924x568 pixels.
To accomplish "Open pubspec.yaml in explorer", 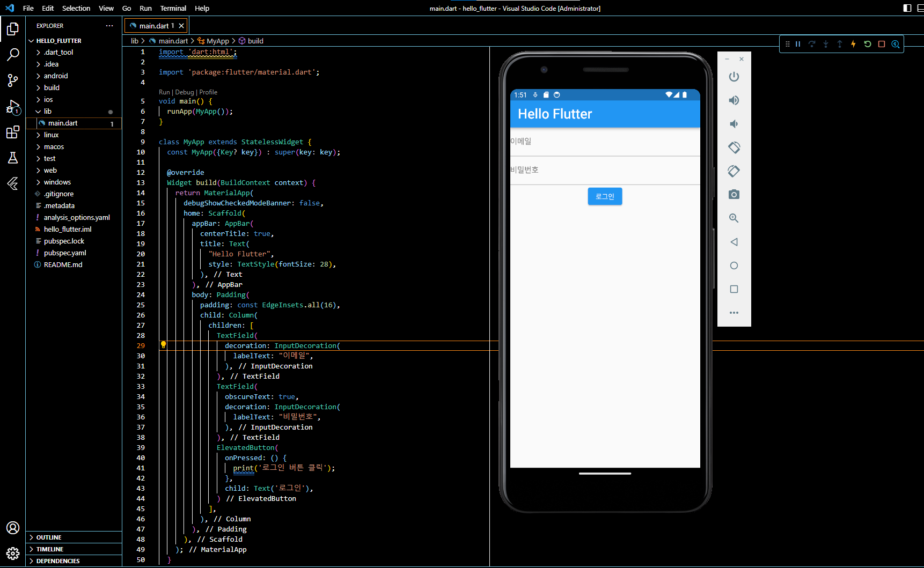I will [x=74, y=253].
